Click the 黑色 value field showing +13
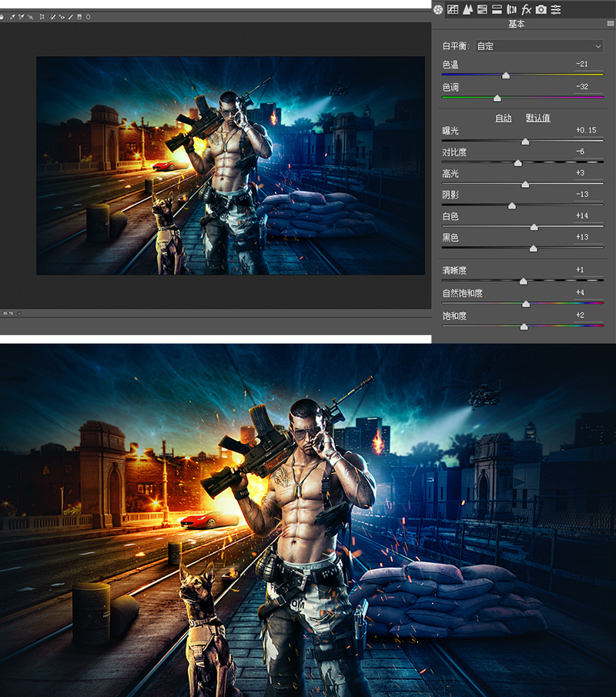The width and height of the screenshot is (616, 697). (587, 237)
